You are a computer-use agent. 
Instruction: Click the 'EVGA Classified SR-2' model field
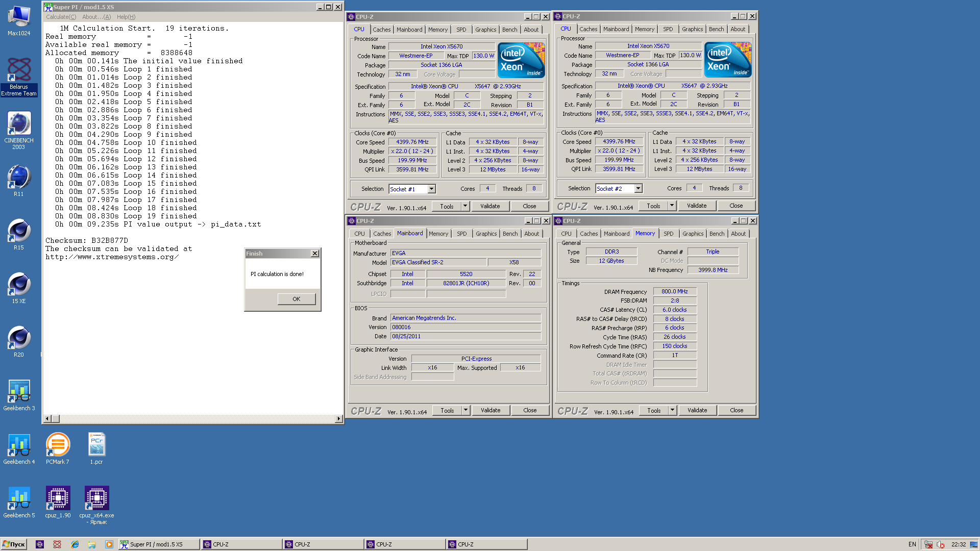(x=438, y=262)
